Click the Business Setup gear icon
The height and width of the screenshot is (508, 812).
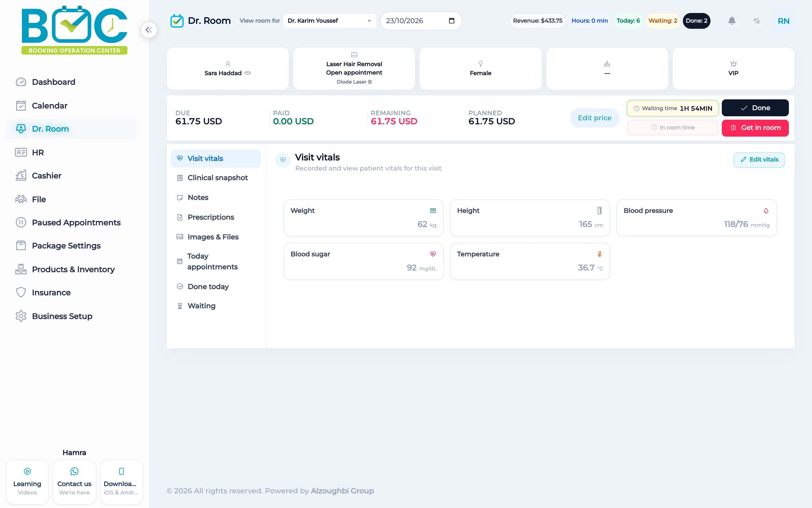pos(21,316)
